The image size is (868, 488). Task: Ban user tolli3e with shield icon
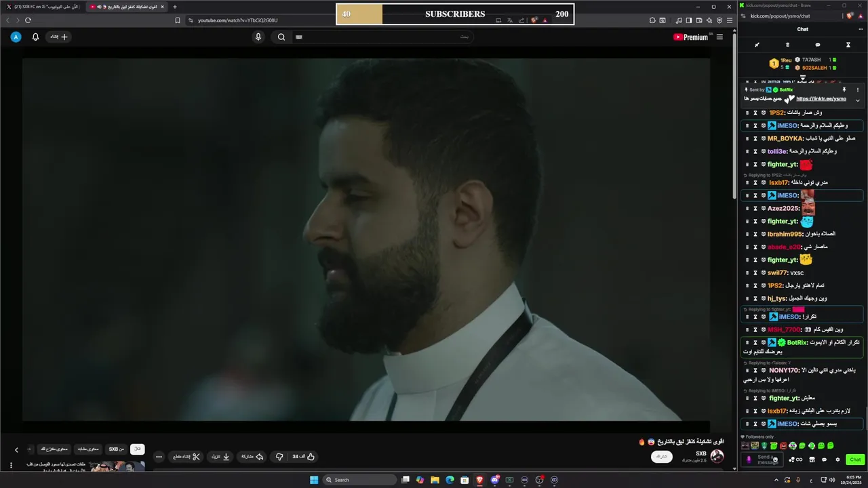tap(763, 151)
